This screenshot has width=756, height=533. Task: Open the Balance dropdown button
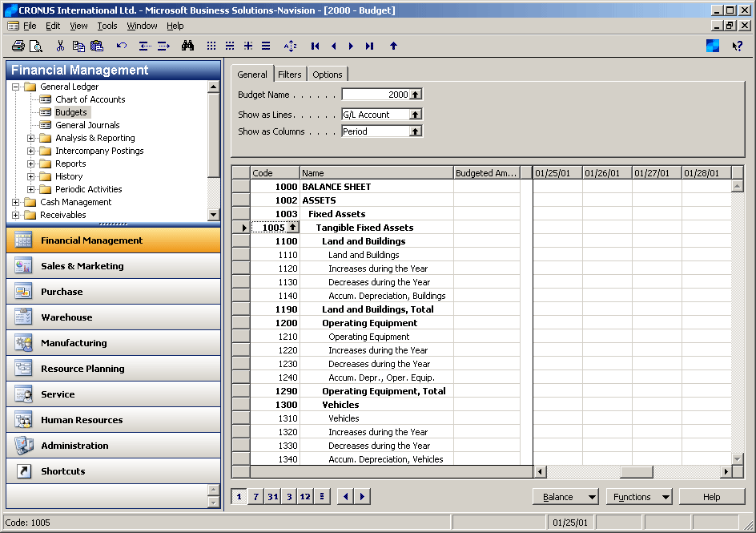click(x=565, y=497)
